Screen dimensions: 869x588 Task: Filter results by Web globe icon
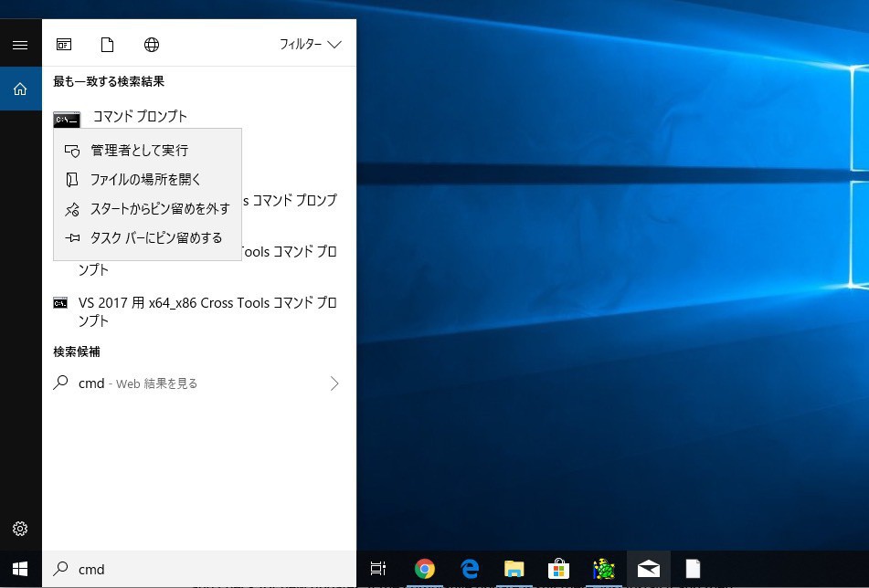(152, 45)
